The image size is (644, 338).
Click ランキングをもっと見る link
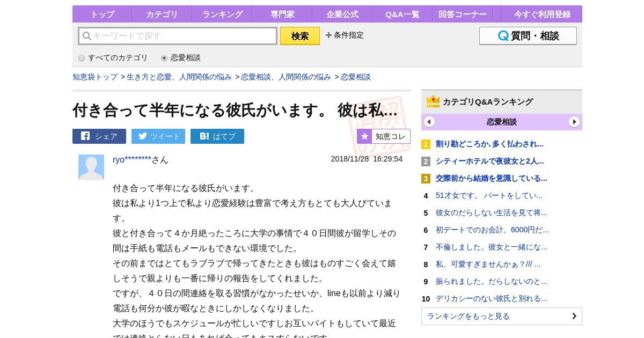tap(502, 316)
